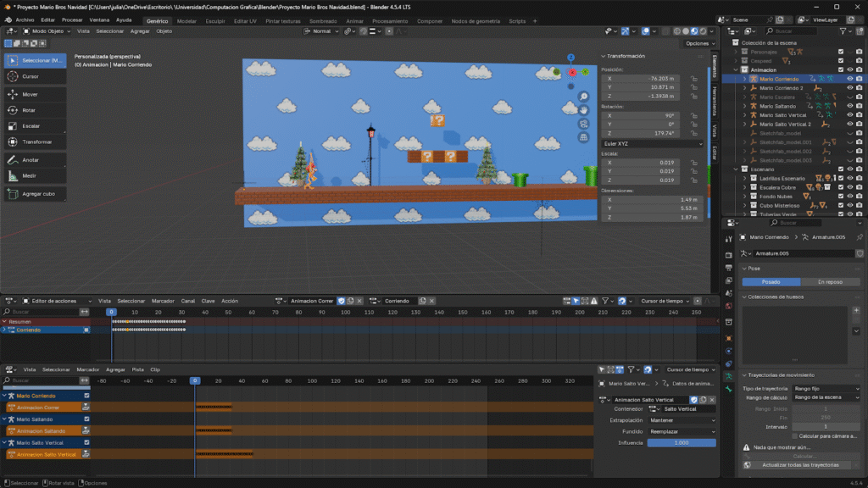This screenshot has height=488, width=868.
Task: Open the Extrapolación dropdown set to Mantener
Action: [682, 420]
